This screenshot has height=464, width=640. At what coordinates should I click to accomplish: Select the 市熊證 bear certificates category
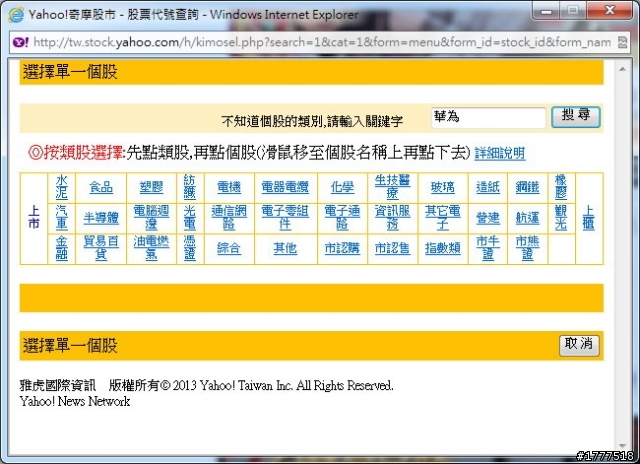(527, 248)
